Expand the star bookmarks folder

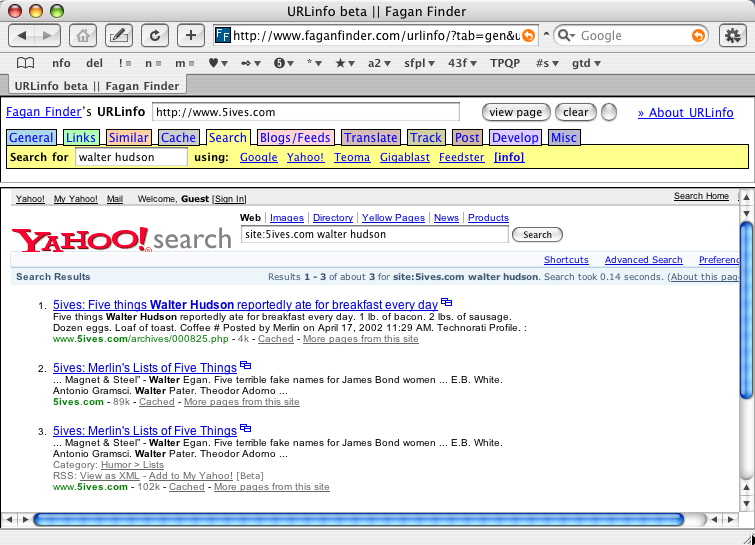(x=345, y=63)
